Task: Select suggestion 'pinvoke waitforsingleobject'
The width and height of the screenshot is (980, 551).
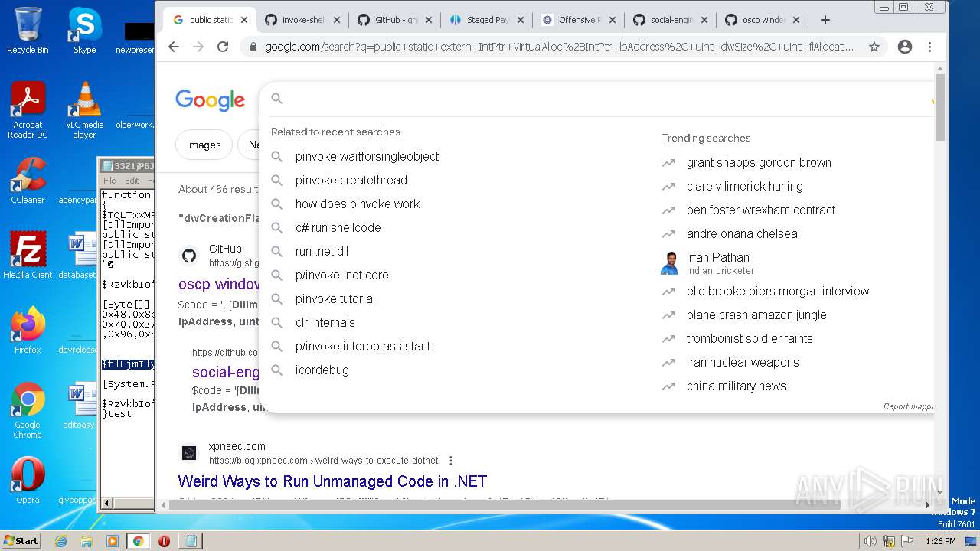Action: point(367,156)
